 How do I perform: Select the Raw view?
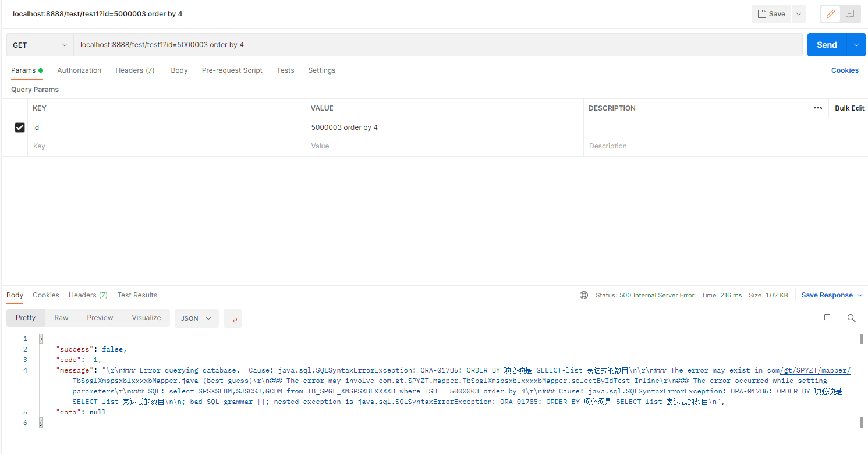pos(61,318)
